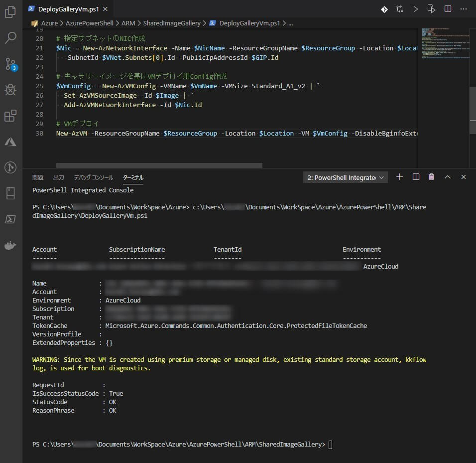Image resolution: width=476 pixels, height=463 pixels.
Task: Open the terminal selector dropdown PowerShell Integrated
Action: pyautogui.click(x=346, y=177)
